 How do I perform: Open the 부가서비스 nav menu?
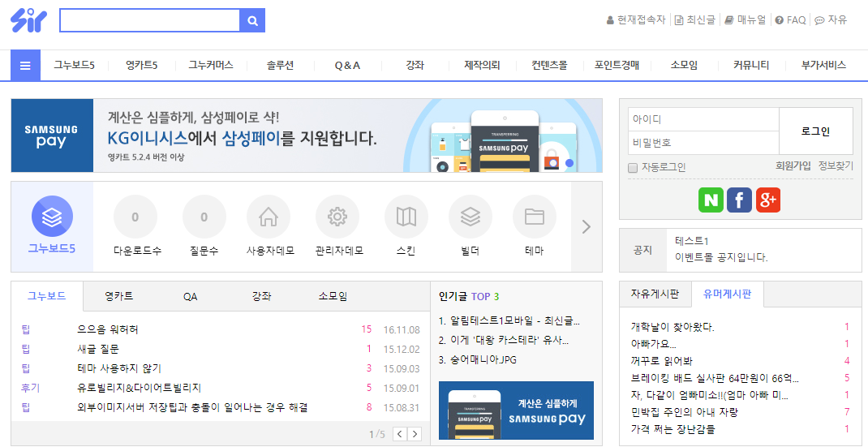823,66
